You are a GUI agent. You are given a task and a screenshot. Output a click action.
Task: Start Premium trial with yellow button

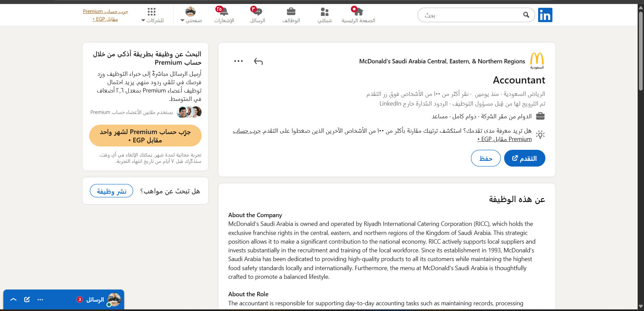coord(145,136)
